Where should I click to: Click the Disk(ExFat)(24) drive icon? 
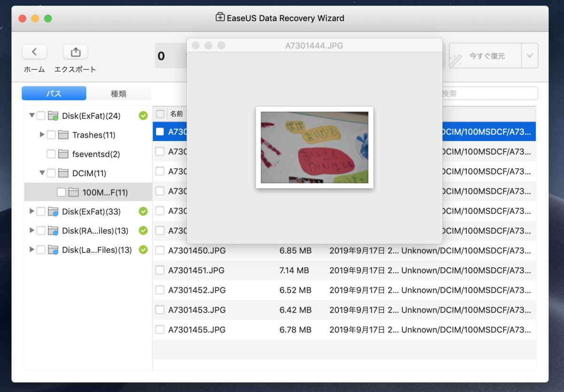pyautogui.click(x=53, y=115)
